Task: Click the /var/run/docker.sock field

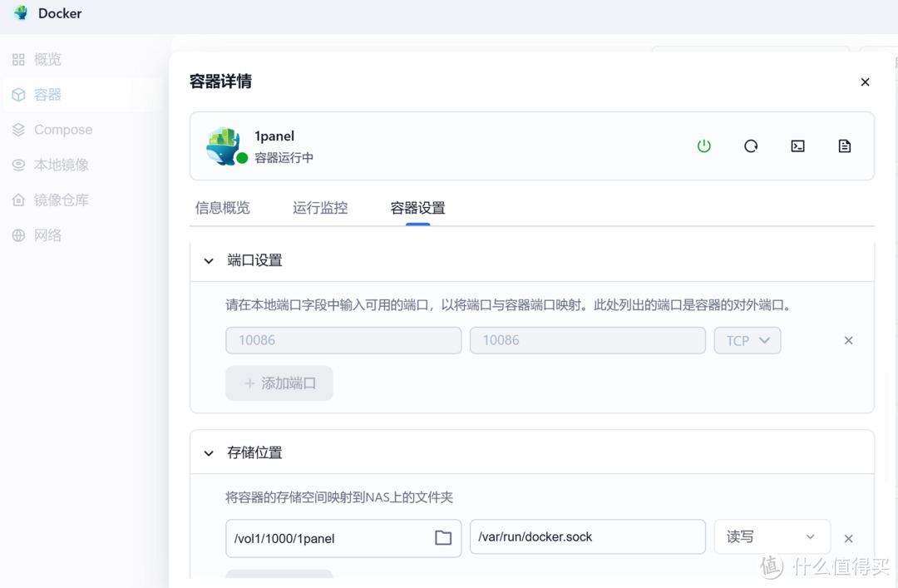Action: [588, 537]
